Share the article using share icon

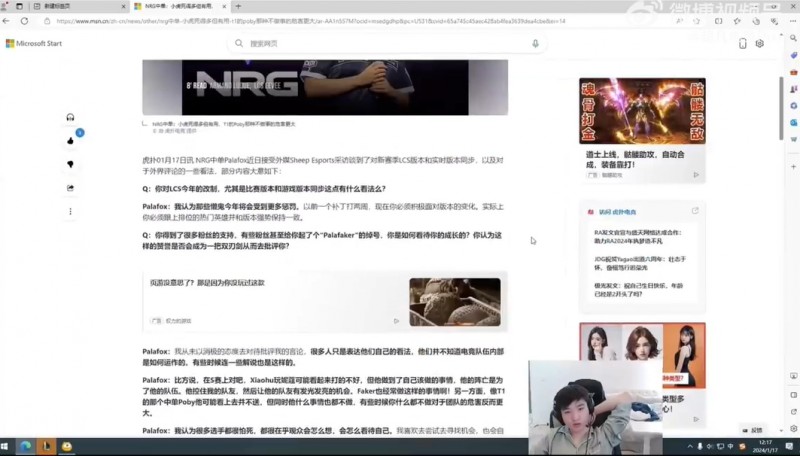pos(70,188)
